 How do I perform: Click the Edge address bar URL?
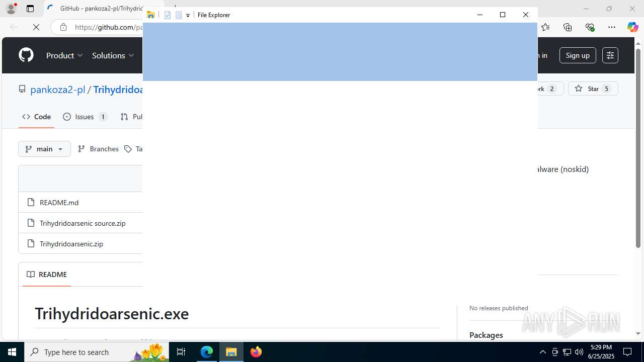point(109,27)
